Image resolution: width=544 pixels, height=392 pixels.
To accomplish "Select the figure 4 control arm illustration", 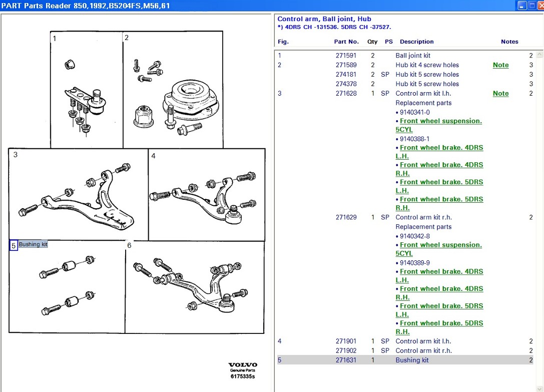I will pyautogui.click(x=207, y=195).
